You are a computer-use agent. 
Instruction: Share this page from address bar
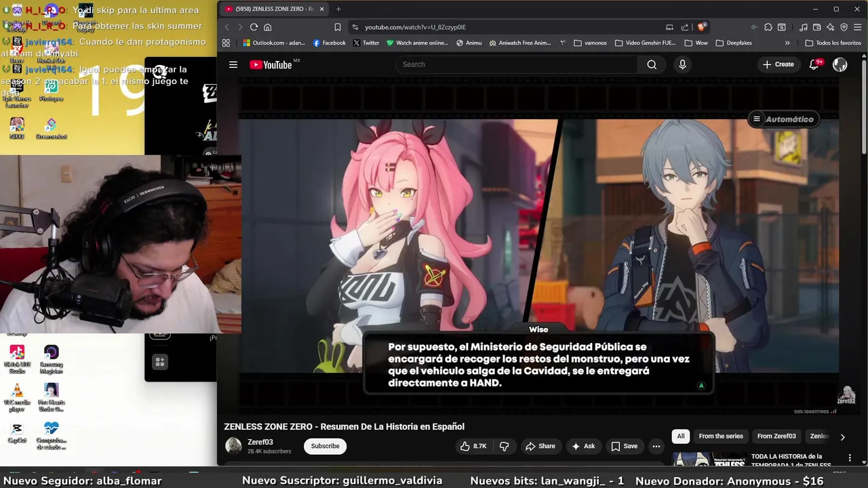[x=685, y=27]
